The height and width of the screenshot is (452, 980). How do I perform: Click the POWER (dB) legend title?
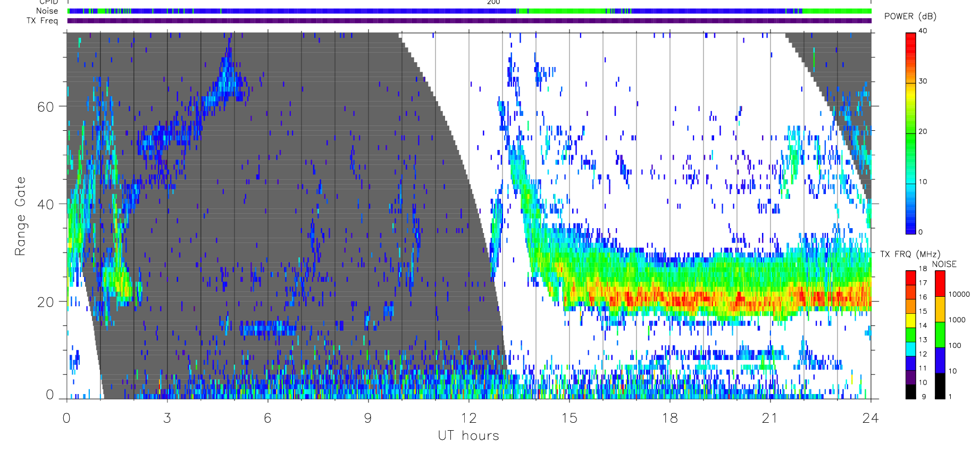(x=910, y=16)
